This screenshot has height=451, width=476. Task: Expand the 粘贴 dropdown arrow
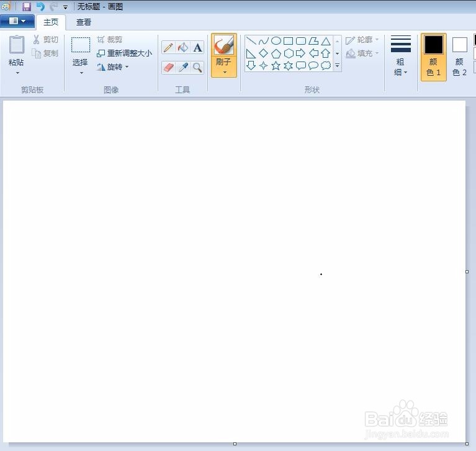click(x=17, y=73)
